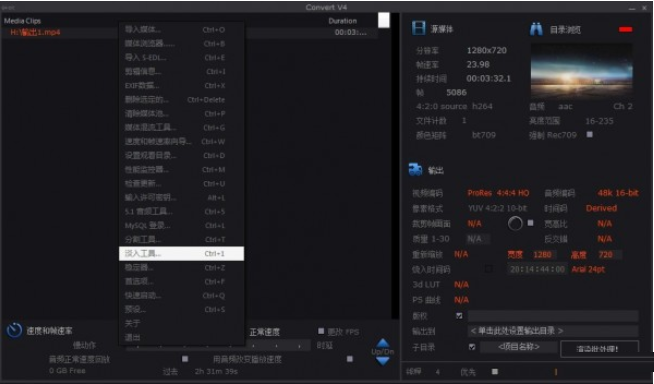The height and width of the screenshot is (384, 654).
Task: Choose set watch folder entry (Ctrl+D)
Action: (x=181, y=156)
